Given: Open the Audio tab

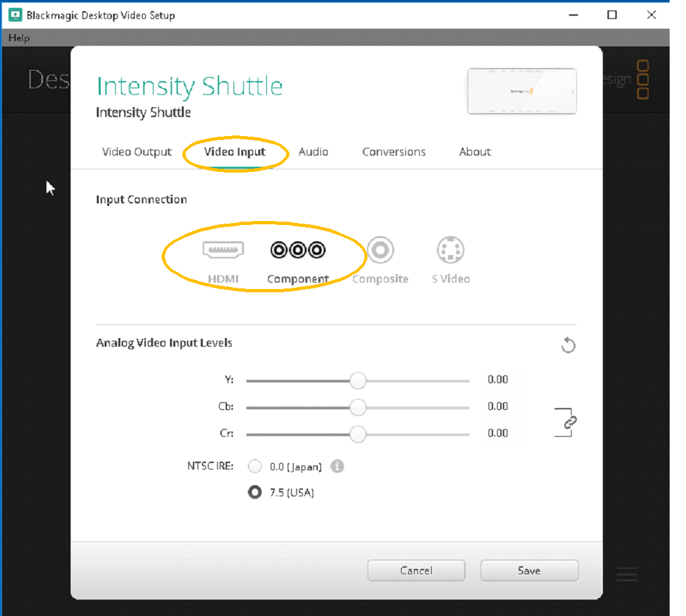Looking at the screenshot, I should click(313, 152).
